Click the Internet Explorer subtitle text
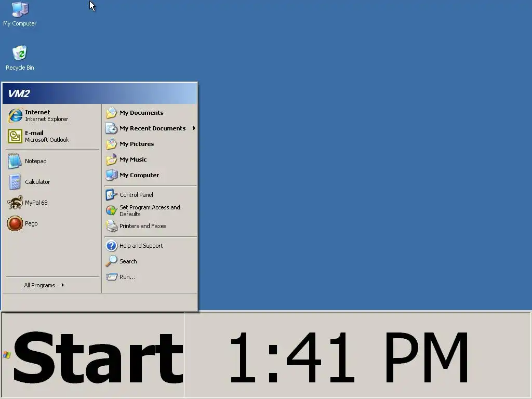 tap(46, 119)
